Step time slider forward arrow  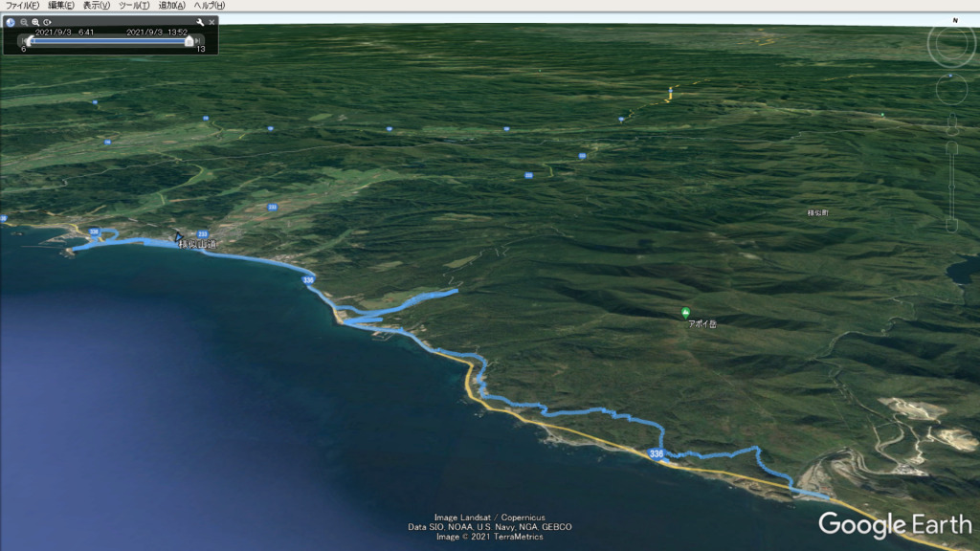click(x=199, y=40)
